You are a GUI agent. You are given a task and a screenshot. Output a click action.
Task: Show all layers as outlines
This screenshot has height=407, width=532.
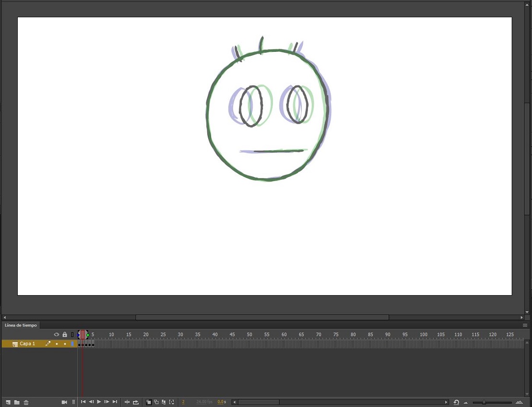pos(73,334)
